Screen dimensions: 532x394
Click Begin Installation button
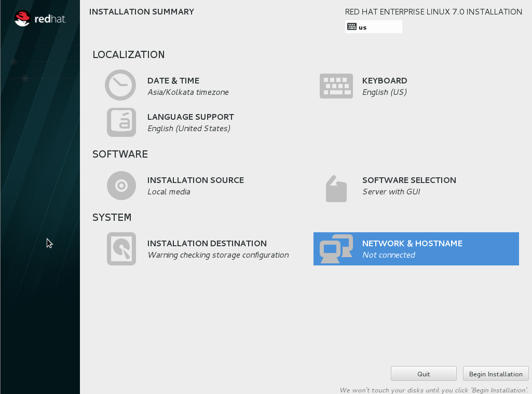[x=496, y=374]
